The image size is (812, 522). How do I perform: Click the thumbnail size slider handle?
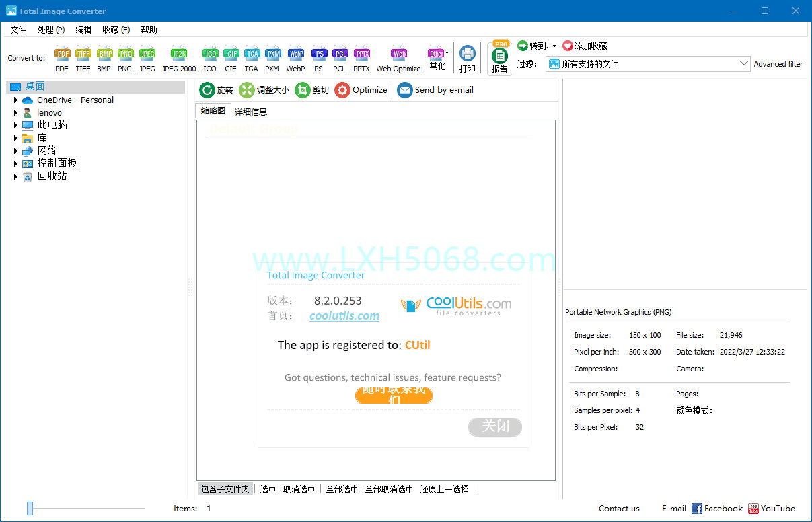[30, 509]
